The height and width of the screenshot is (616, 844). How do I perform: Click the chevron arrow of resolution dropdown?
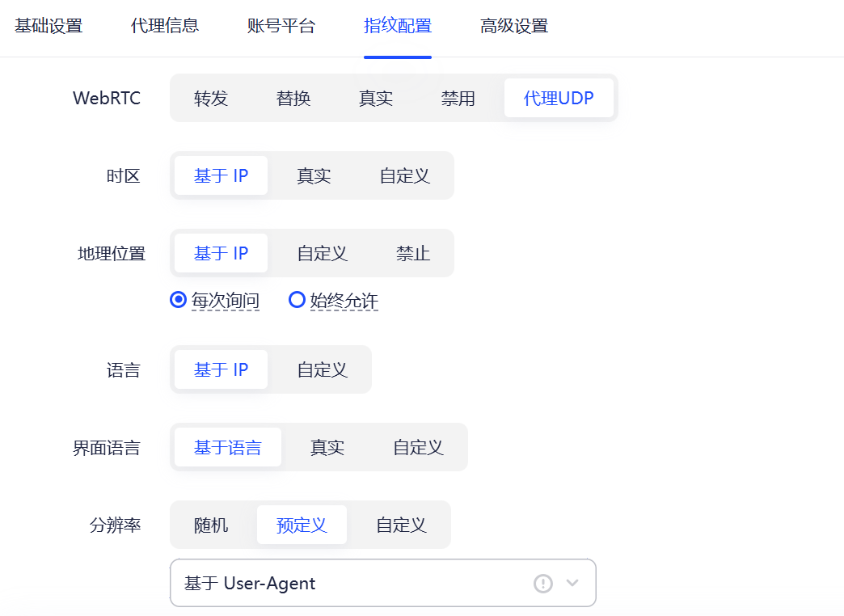[x=572, y=583]
